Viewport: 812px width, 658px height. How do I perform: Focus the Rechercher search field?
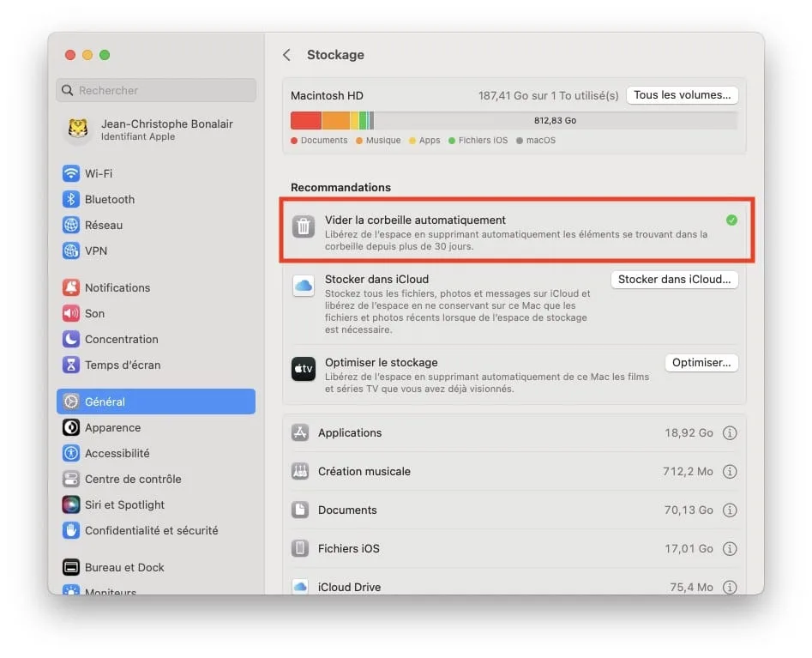pos(156,90)
